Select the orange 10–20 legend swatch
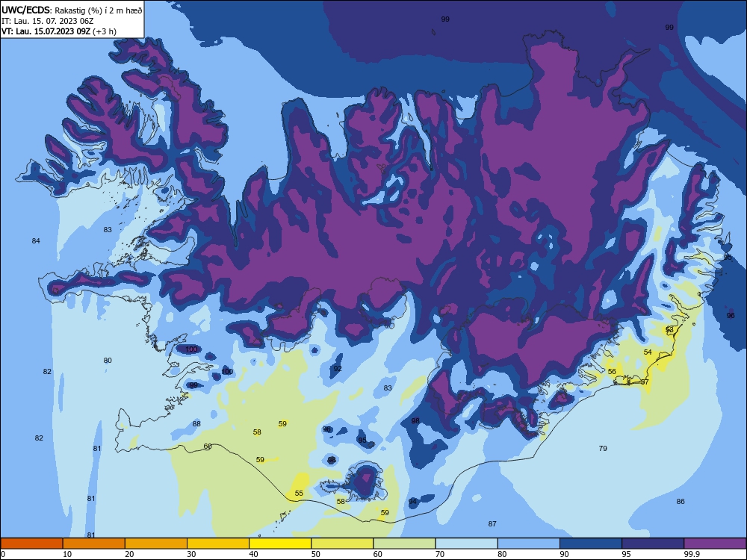The image size is (747, 560). pos(94,544)
